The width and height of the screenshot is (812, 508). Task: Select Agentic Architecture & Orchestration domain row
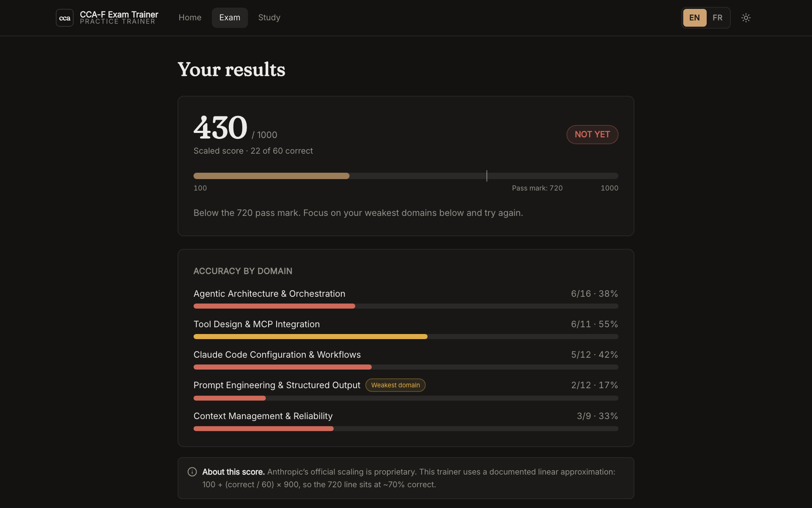[406, 298]
